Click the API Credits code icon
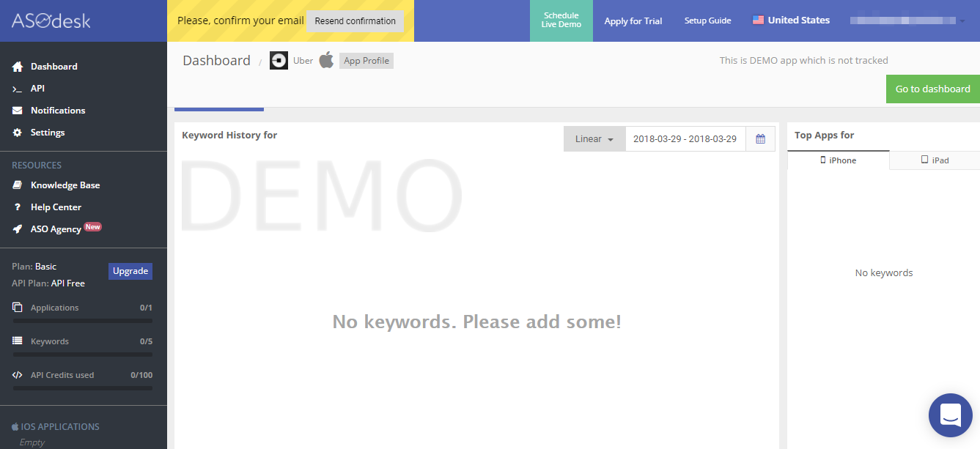The image size is (980, 449). click(18, 375)
